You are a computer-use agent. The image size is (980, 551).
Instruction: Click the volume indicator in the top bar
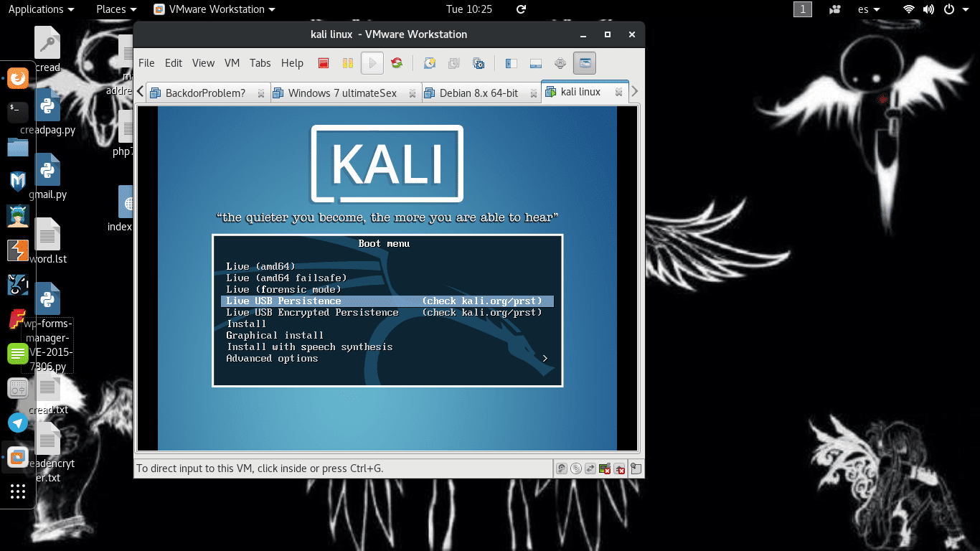928,9
